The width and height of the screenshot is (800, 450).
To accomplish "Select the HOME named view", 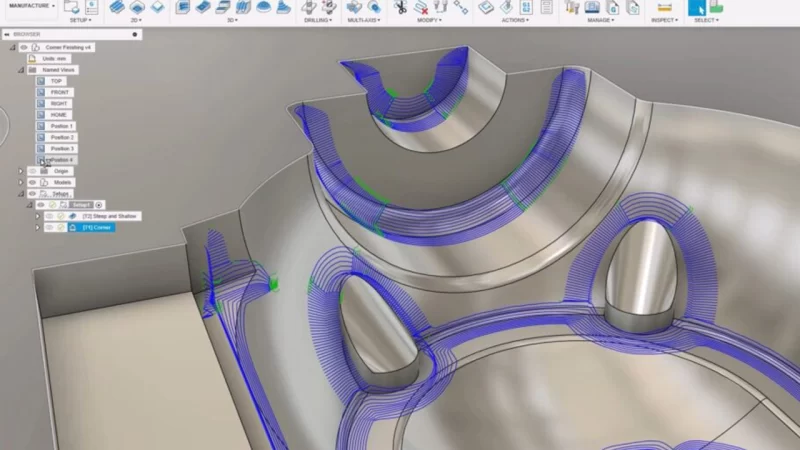I will coord(53,115).
